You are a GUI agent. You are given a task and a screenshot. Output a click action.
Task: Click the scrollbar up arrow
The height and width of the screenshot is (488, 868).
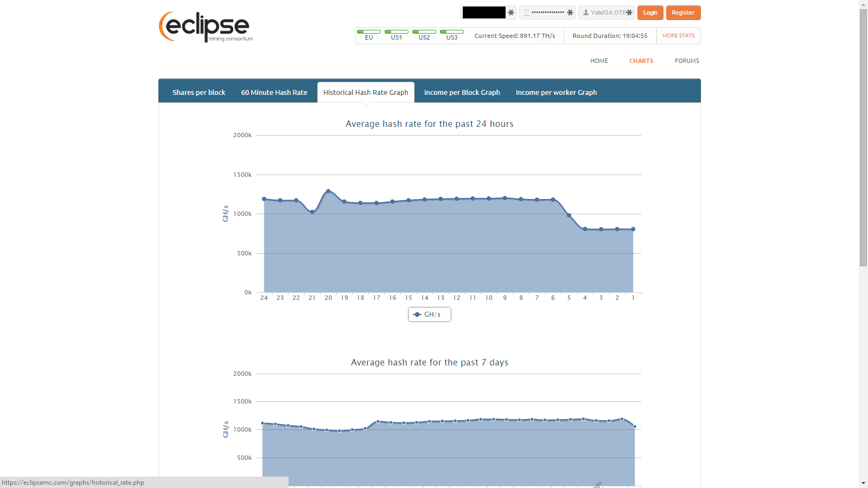863,4
